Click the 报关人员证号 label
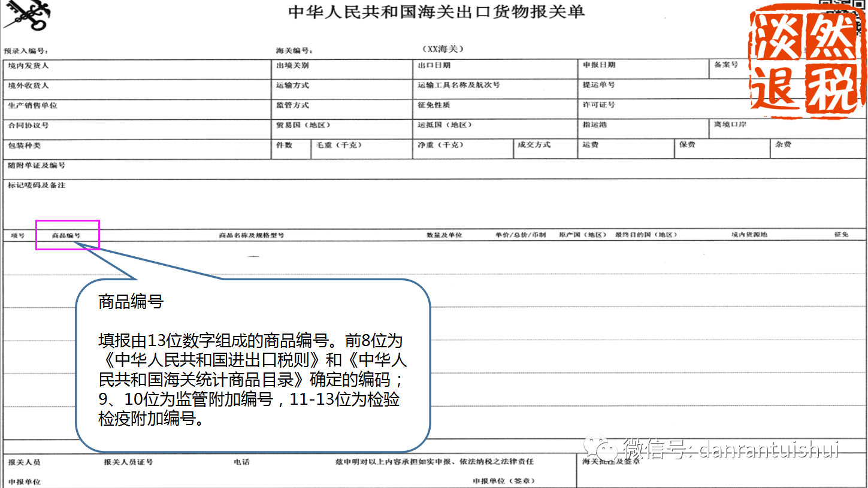Viewport: 868px width, 488px height. coord(128,462)
